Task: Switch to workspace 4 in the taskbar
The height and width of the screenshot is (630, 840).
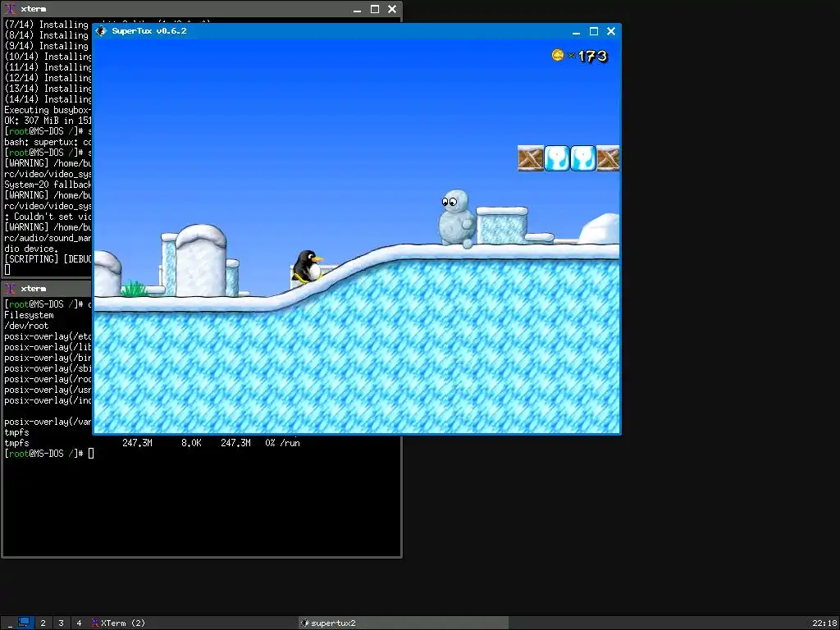Action: pos(79,623)
